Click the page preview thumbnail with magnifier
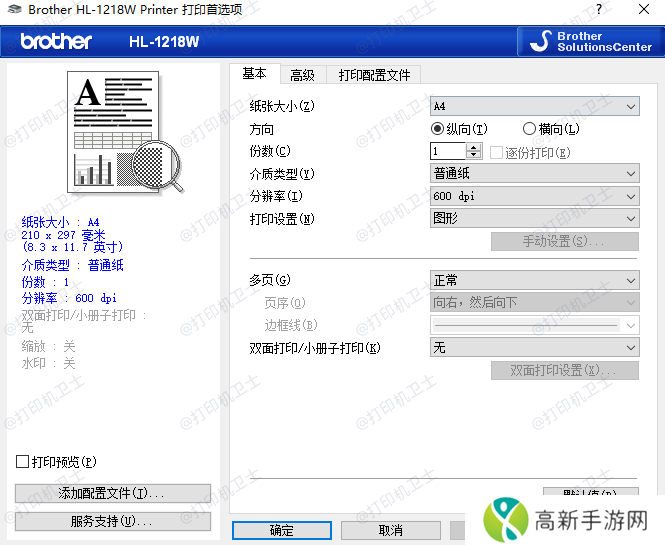The height and width of the screenshot is (545, 665). tap(126, 132)
